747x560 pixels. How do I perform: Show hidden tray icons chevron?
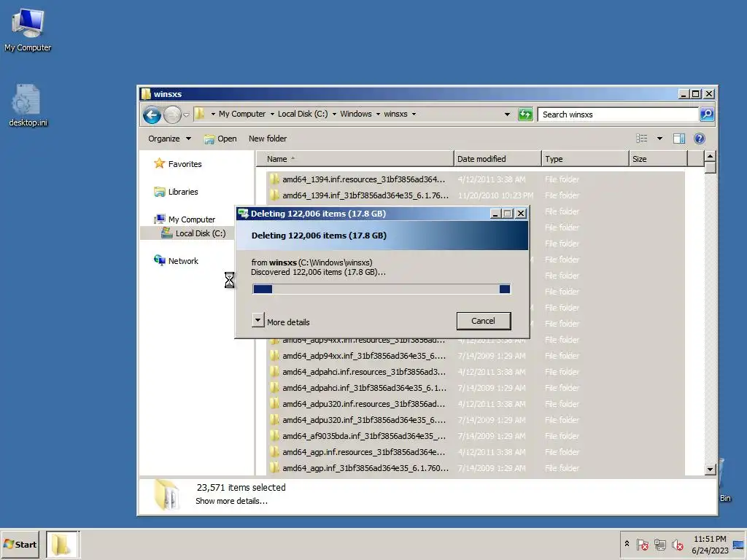627,544
